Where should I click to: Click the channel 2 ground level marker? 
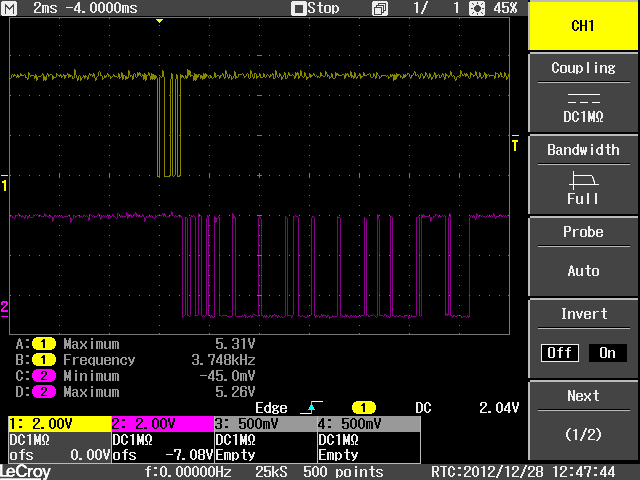4,309
